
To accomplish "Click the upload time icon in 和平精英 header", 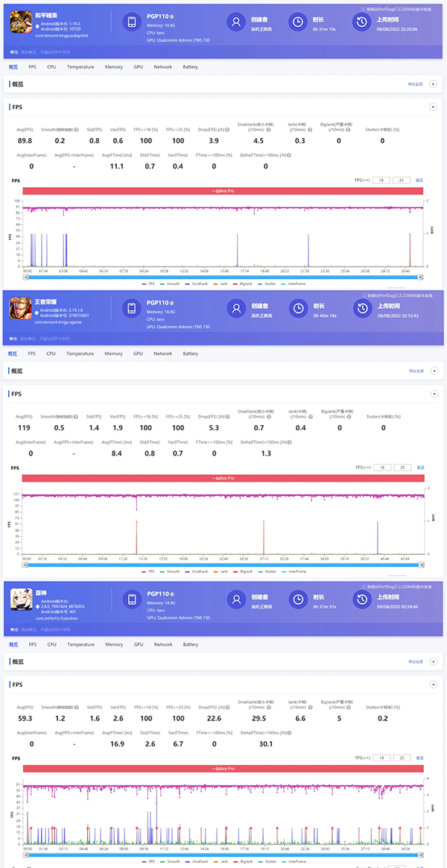I will pos(361,22).
